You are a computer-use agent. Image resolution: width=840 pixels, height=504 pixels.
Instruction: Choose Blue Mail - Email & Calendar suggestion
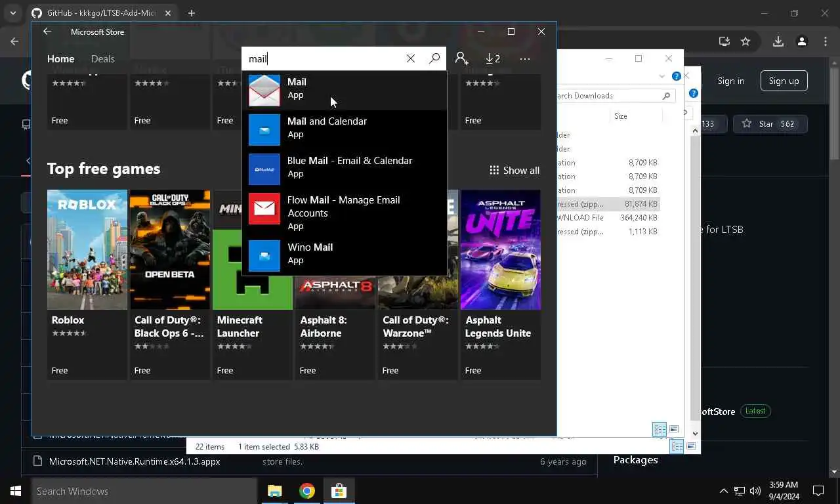[x=345, y=169]
